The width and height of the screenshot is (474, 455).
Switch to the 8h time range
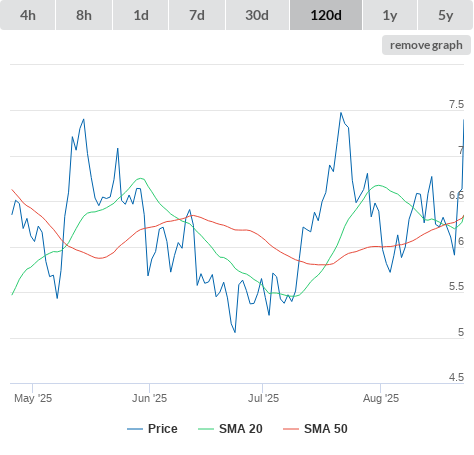(84, 15)
